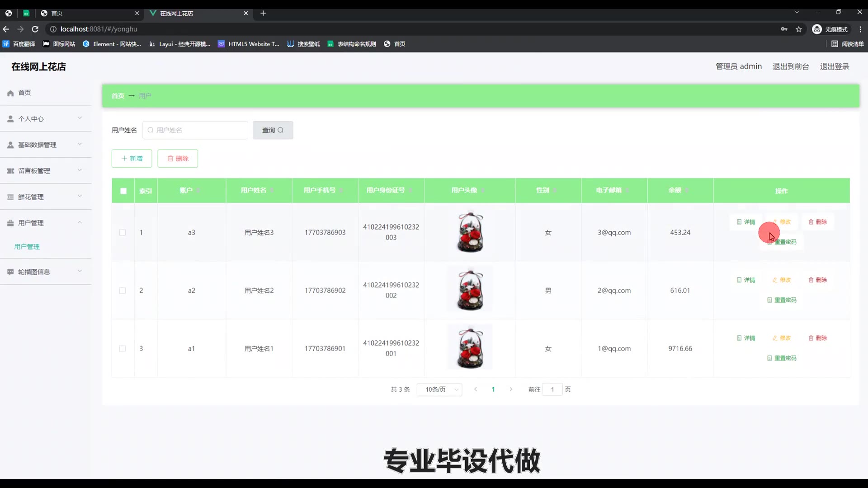The image size is (868, 488).
Task: Toggle the select-all checkbox in the table header
Action: (123, 191)
